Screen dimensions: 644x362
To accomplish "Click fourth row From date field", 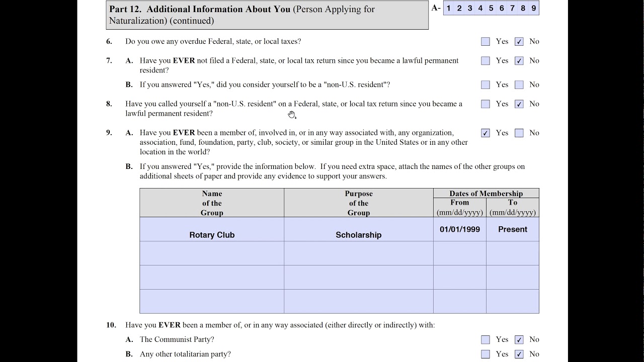I will pos(460,302).
